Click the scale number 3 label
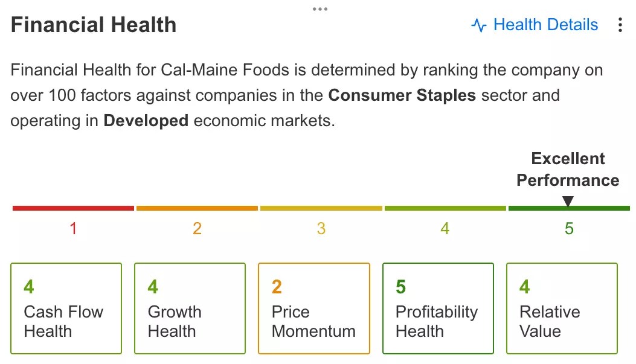This screenshot has width=636, height=364. pos(321,229)
